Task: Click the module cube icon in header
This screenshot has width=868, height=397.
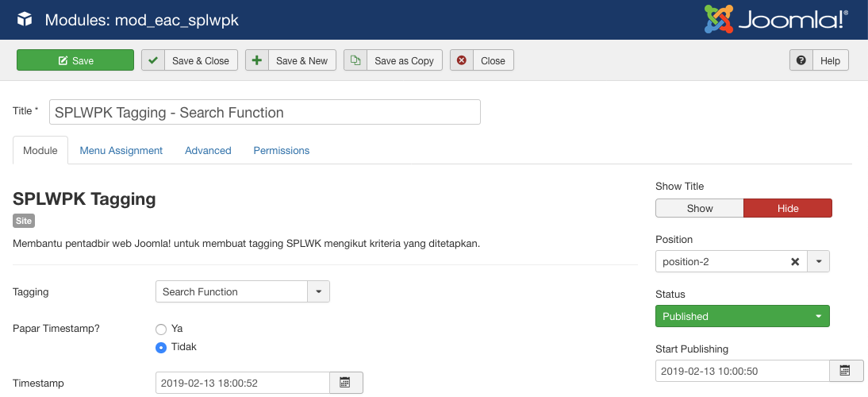Action: coord(25,20)
